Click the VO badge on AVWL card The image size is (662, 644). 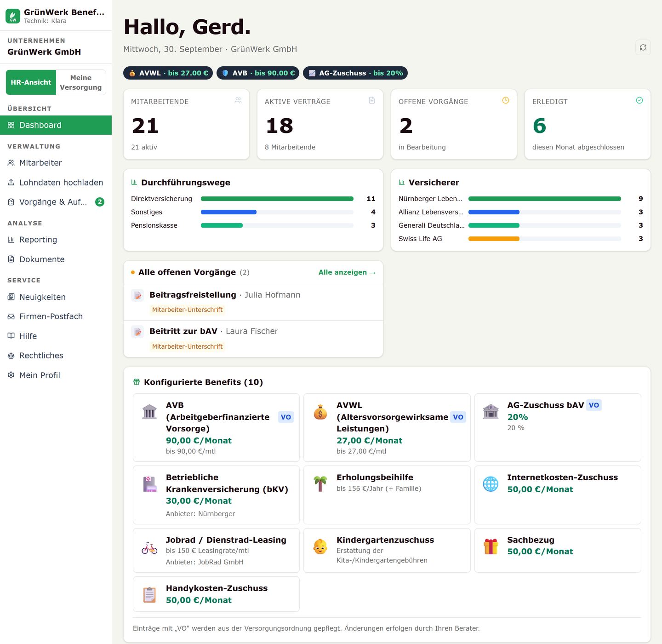[458, 417]
